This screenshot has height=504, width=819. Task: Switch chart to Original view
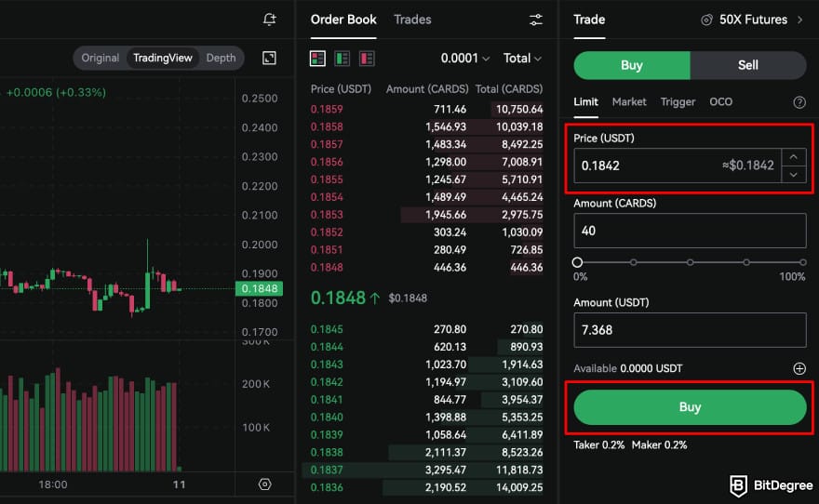tap(101, 58)
